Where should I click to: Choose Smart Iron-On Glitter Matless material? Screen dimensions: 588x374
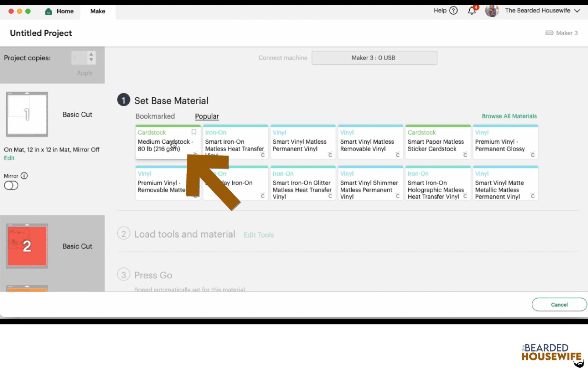(303, 183)
